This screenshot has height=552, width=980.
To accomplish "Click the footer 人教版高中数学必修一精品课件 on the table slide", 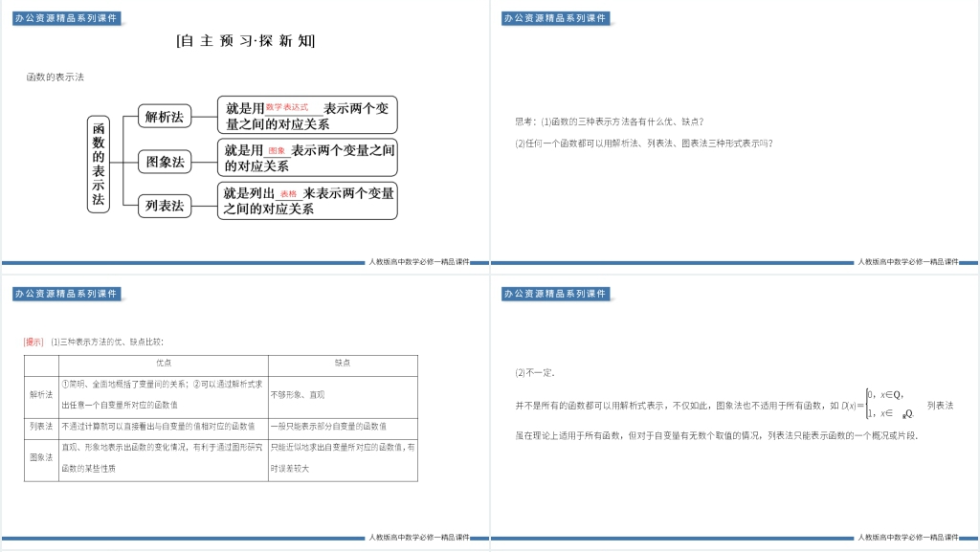I will [x=419, y=537].
